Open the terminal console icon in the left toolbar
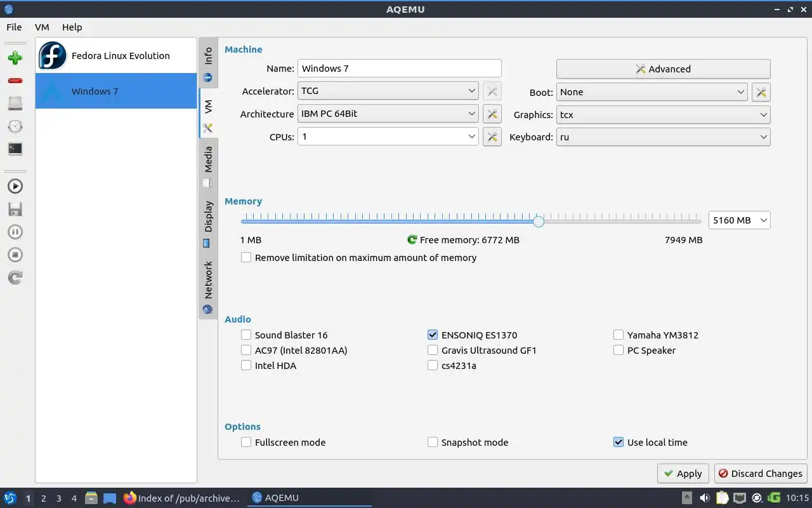The height and width of the screenshot is (508, 812). coord(15,149)
